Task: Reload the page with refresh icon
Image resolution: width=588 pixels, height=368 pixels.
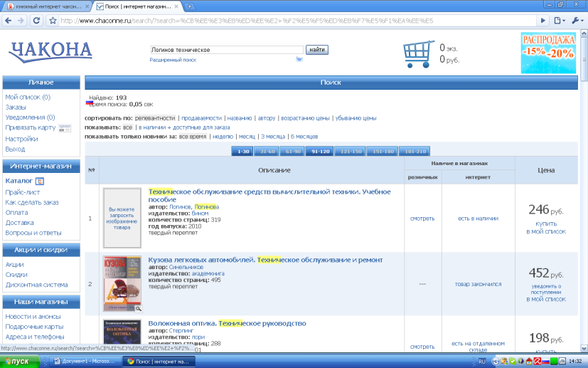Action: point(36,21)
